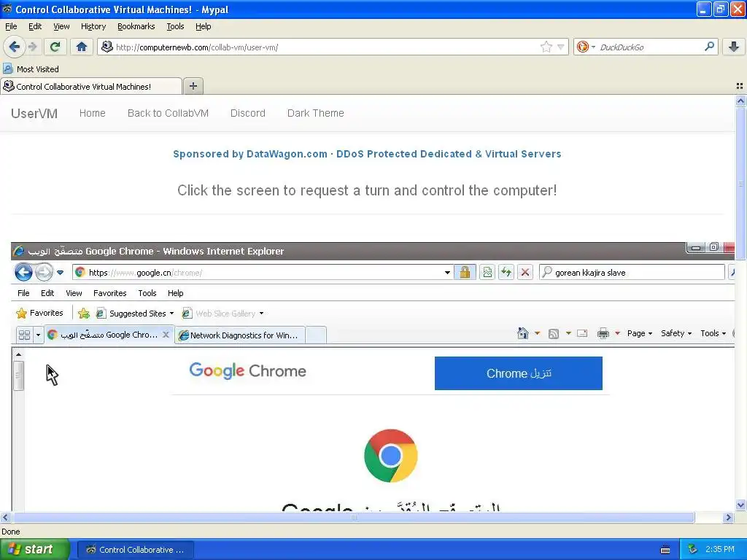Go to Home nav link
Image resolution: width=747 pixels, height=560 pixels.
93,113
